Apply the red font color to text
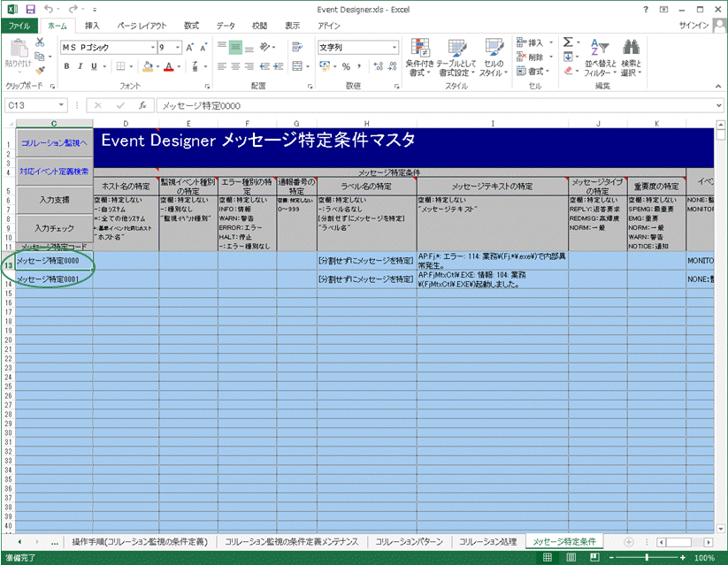This screenshot has width=728, height=565. (x=169, y=66)
